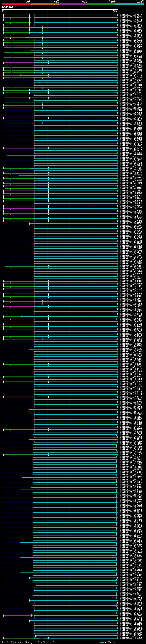
Task: Click hit label UniRef100_P06671
Action: click(131, 347)
